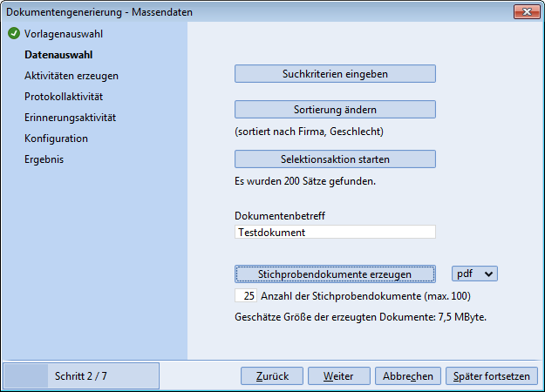Screen dimensions: 545x392
Task: Generate samples via Stichprobendokumente erzeugen
Action: click(335, 274)
